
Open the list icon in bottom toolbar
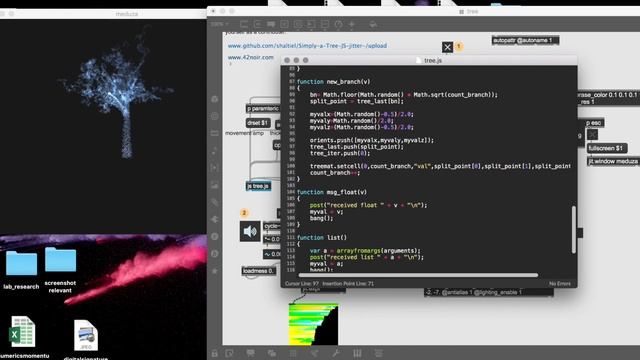379,353
